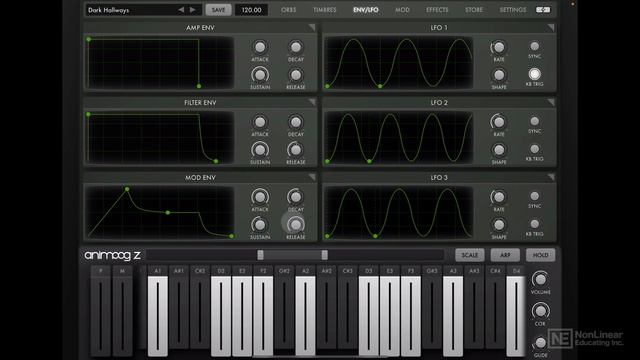Viewport: 640px width, 360px height.
Task: Click the Glide knob
Action: coord(540,342)
